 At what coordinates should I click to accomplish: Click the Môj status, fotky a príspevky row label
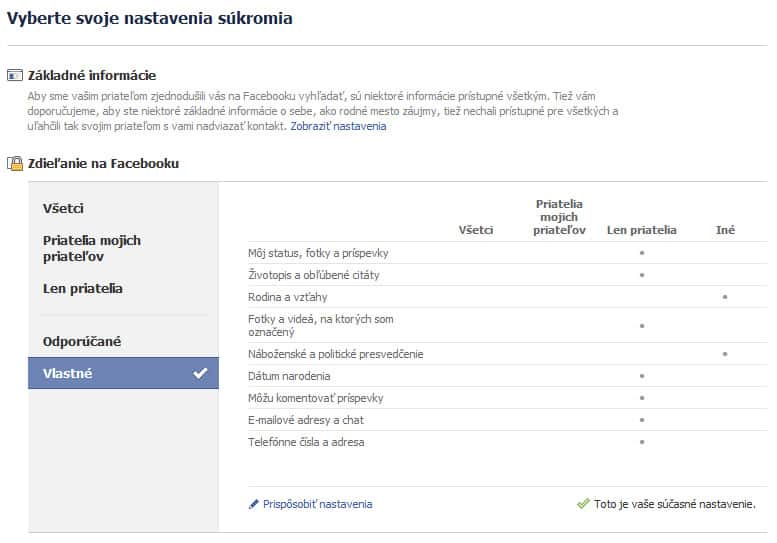pyautogui.click(x=318, y=253)
